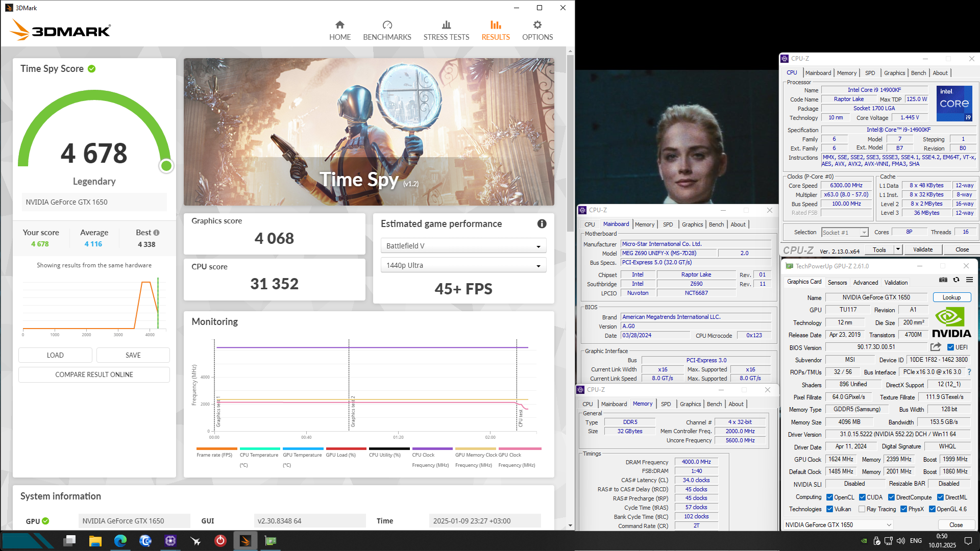The height and width of the screenshot is (551, 980).
Task: Toggle the UEFI checkbox in GPU-Z
Action: [x=950, y=347]
